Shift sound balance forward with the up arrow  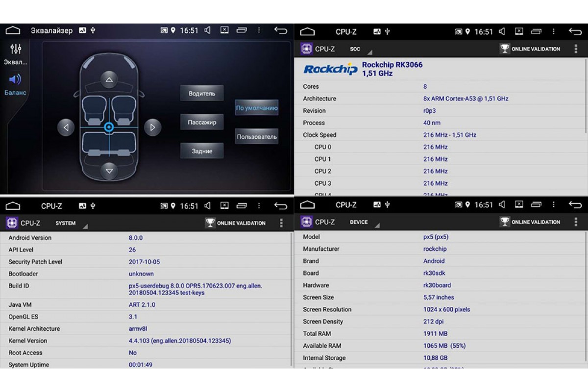[x=109, y=79]
